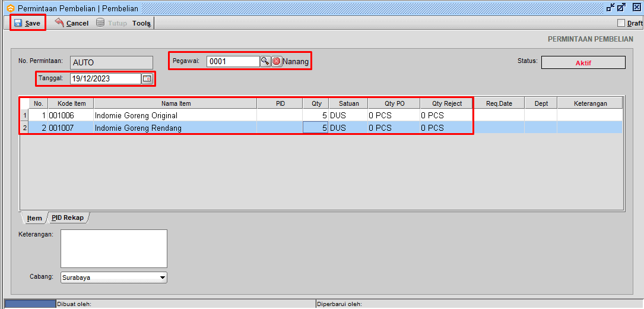Click the Save floppy disk icon
Image resolution: width=644 pixels, height=309 pixels.
[x=18, y=23]
